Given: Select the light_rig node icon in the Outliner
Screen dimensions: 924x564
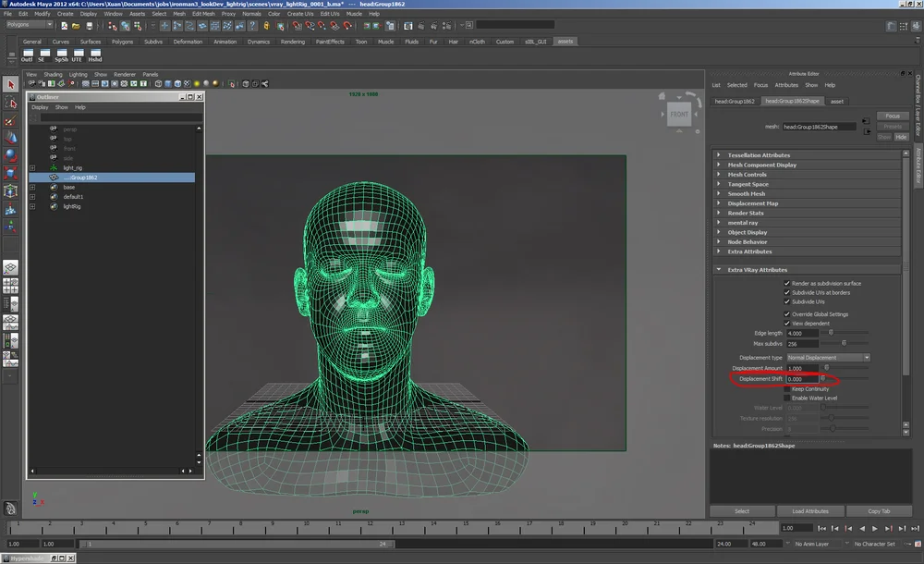Looking at the screenshot, I should pos(54,168).
